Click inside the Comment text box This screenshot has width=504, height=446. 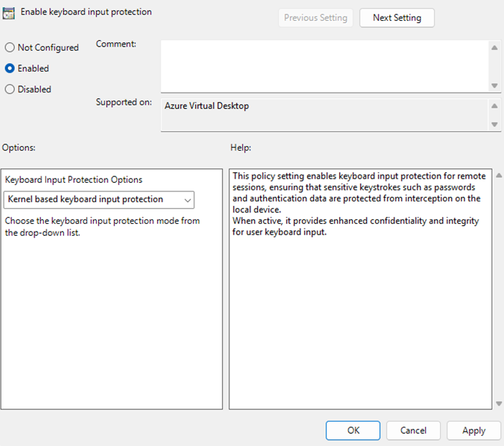(323, 66)
